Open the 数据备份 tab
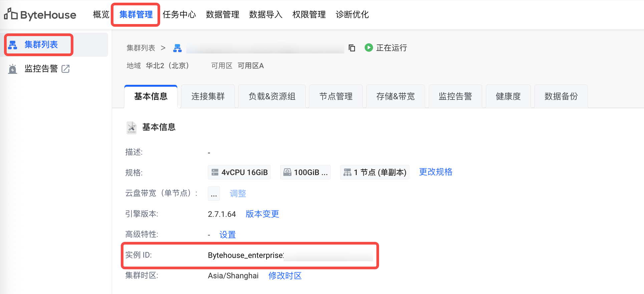 (x=561, y=97)
